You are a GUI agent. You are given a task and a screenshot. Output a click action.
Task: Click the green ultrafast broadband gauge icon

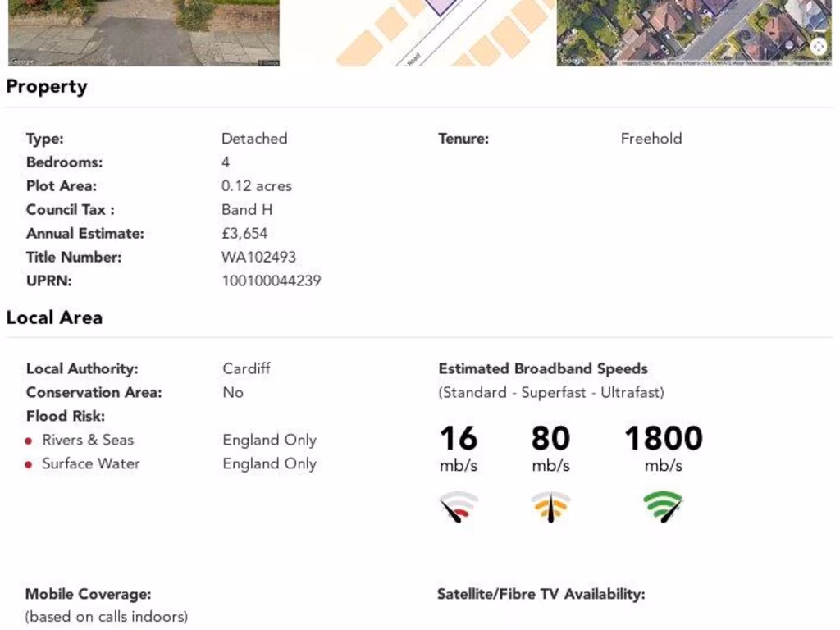[x=663, y=507]
